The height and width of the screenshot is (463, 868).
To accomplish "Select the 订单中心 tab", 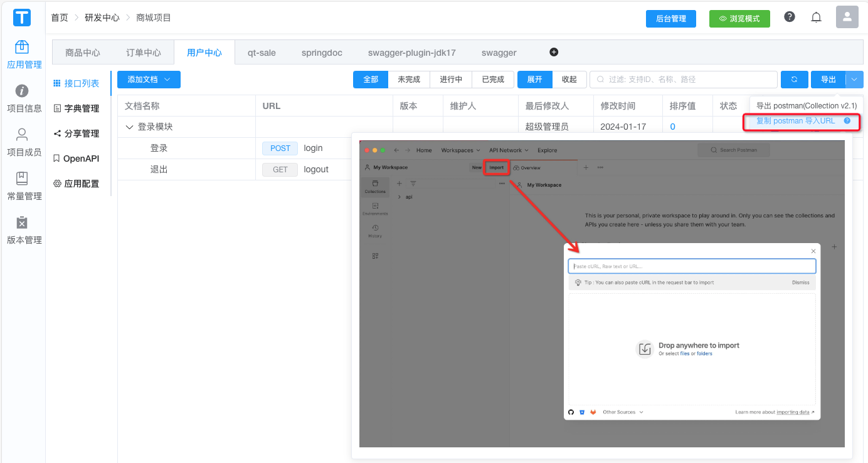I will (144, 53).
